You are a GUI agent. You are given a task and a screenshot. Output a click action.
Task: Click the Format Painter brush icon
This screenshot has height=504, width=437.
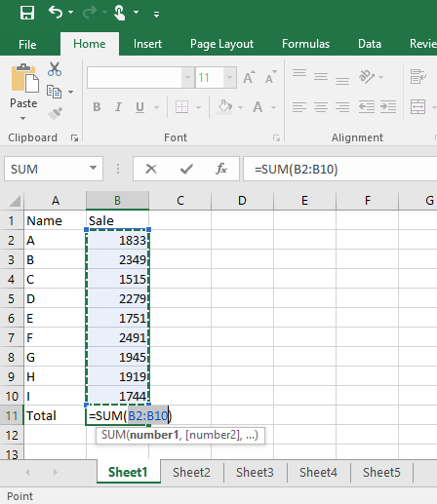55,114
